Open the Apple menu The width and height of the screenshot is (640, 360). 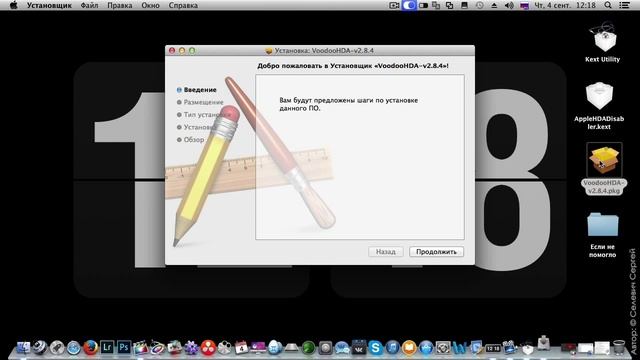(x=13, y=5)
